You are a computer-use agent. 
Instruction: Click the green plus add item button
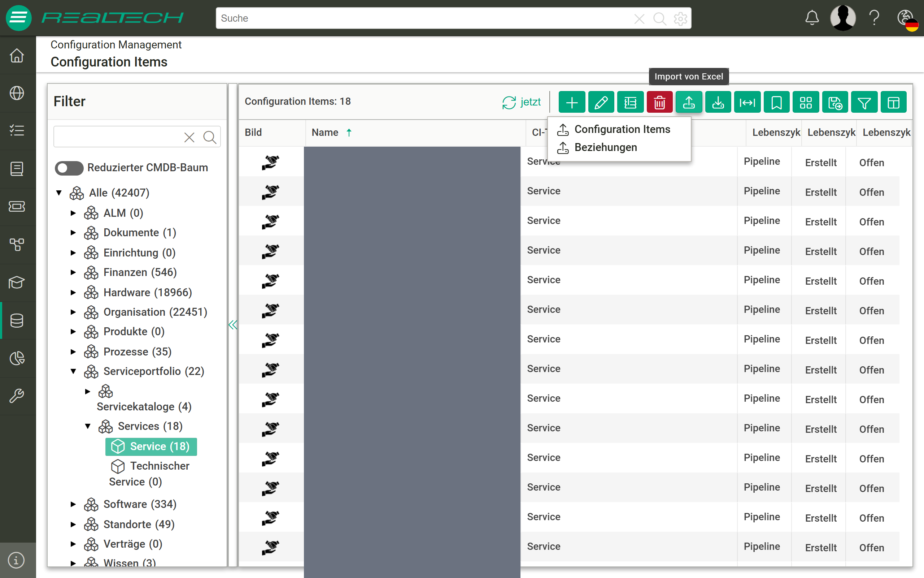click(572, 103)
